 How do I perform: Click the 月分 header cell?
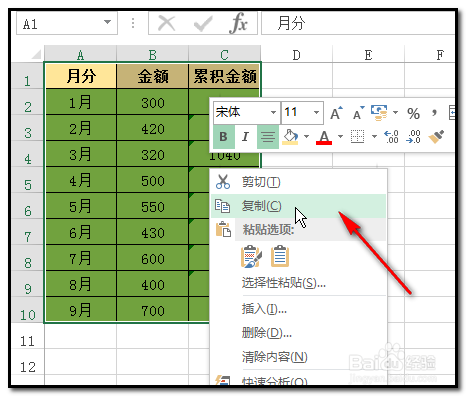pyautogui.click(x=81, y=76)
